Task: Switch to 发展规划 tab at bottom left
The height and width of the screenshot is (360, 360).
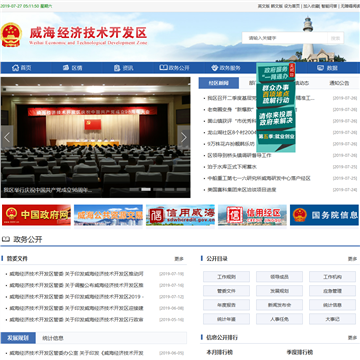Action: 18,338
